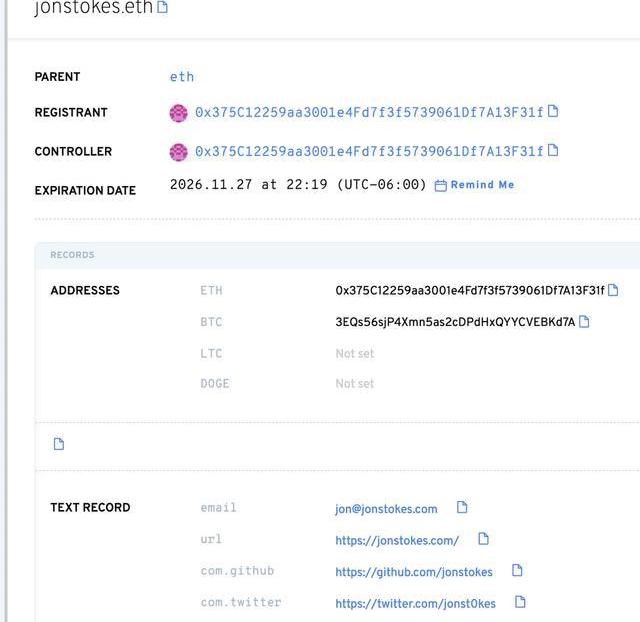Copy the registrant address

pos(553,112)
